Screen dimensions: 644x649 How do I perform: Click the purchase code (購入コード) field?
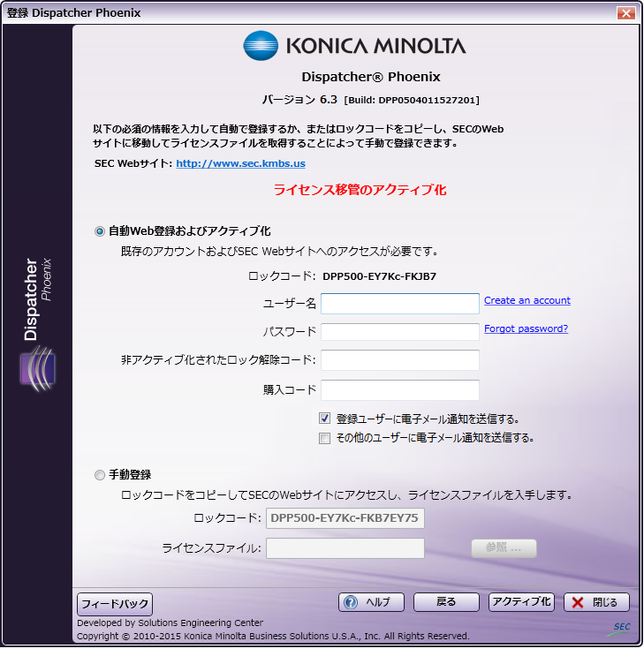(400, 390)
